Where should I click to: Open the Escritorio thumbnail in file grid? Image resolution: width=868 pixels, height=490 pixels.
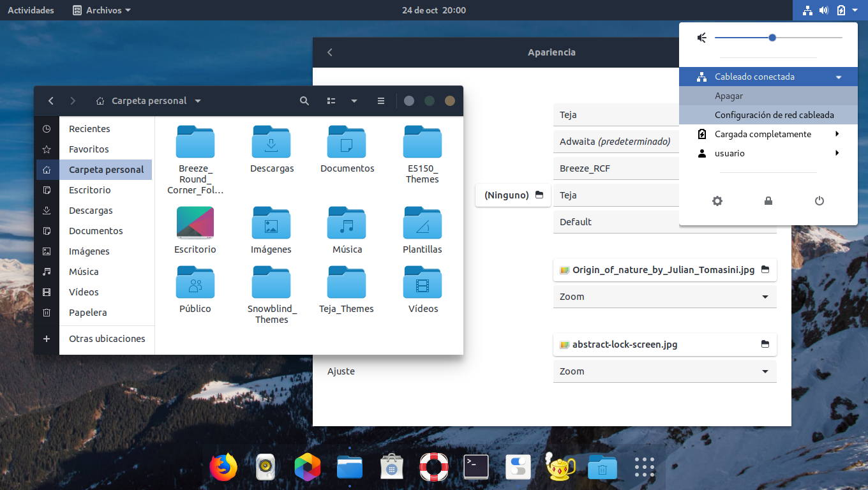coord(195,223)
